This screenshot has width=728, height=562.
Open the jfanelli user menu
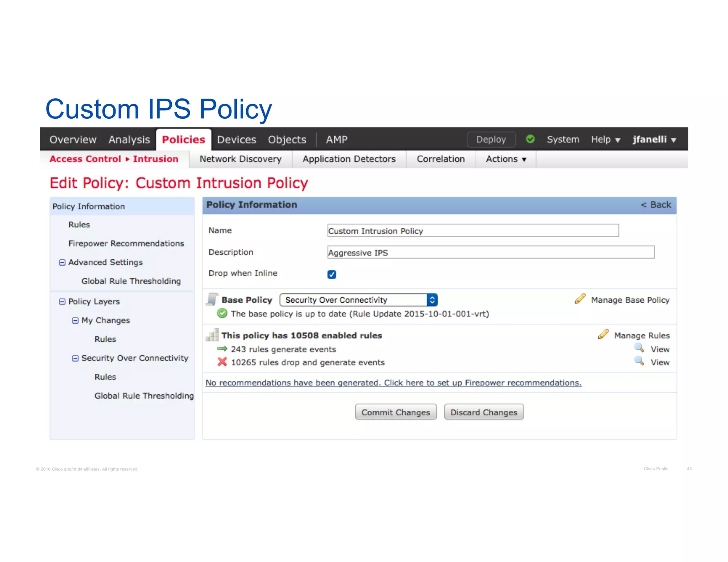654,140
